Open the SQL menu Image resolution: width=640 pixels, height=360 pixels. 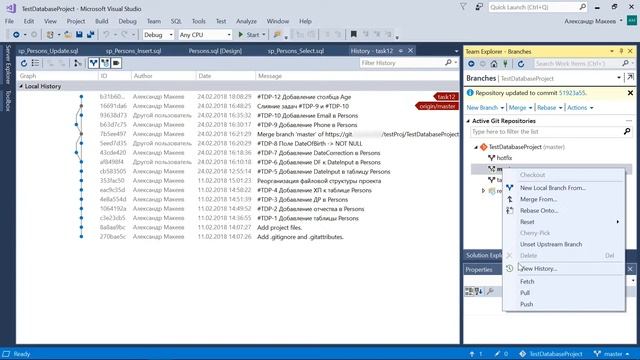point(176,21)
